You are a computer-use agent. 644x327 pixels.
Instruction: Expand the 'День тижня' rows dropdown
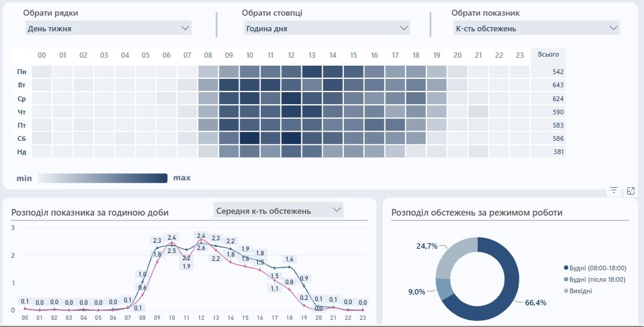(x=108, y=28)
